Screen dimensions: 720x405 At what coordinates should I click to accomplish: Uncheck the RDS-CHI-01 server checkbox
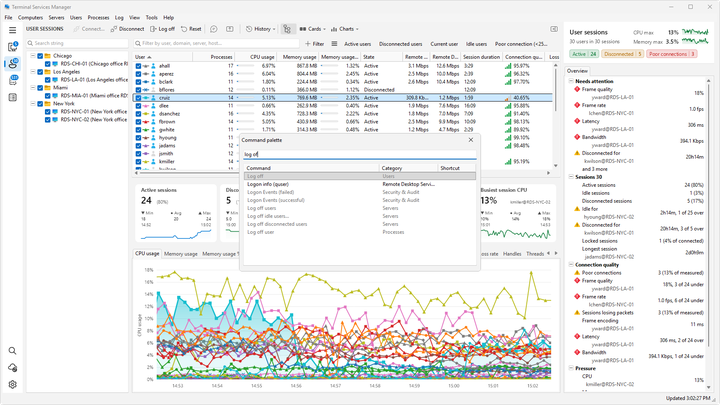click(x=47, y=64)
